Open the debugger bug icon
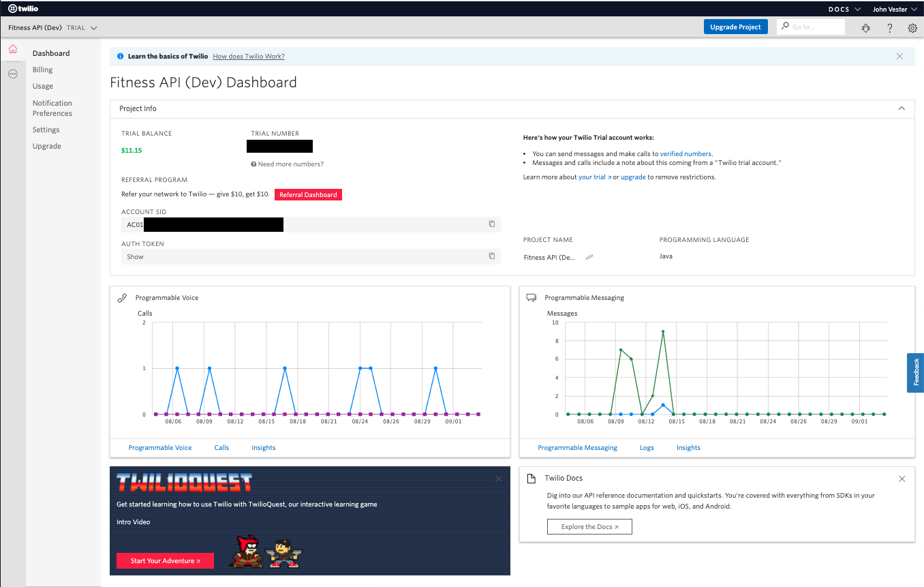 (x=866, y=28)
